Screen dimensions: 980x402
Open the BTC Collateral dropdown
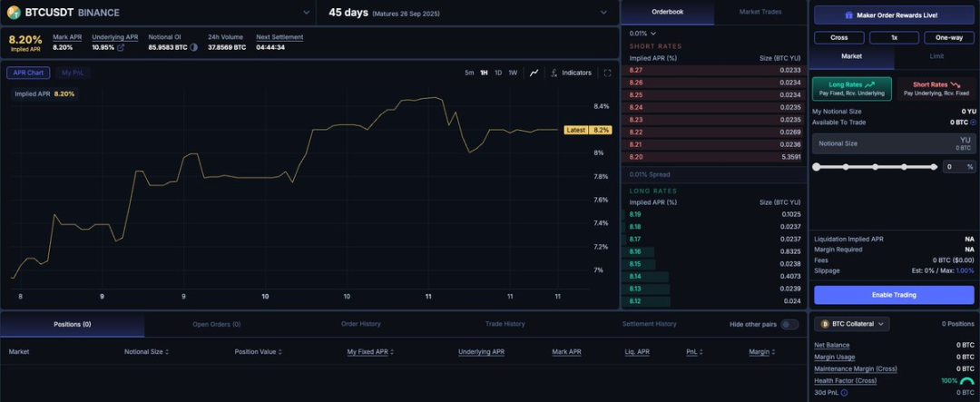851,324
